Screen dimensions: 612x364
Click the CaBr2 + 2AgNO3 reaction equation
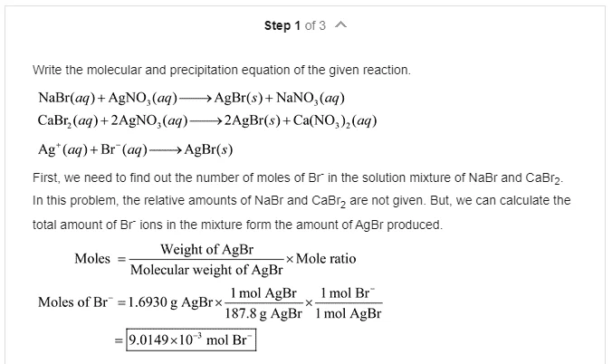[207, 120]
